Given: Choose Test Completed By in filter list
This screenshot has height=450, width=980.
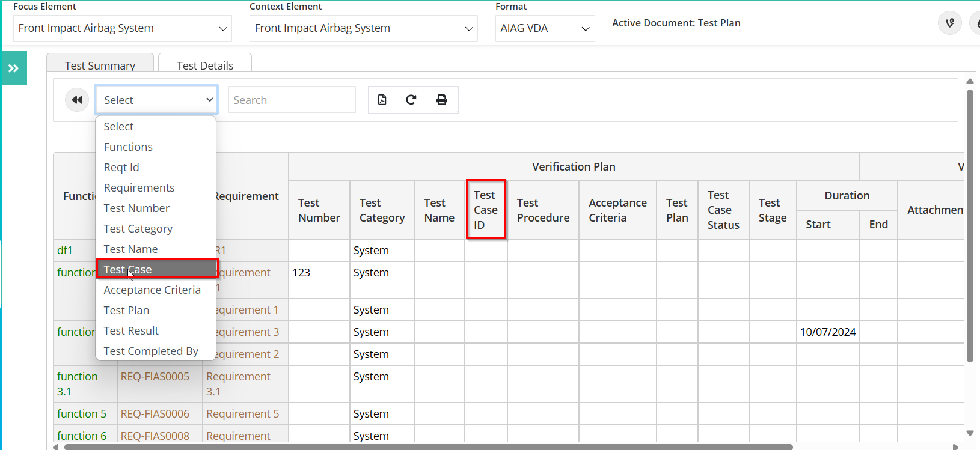Looking at the screenshot, I should click(156, 351).
